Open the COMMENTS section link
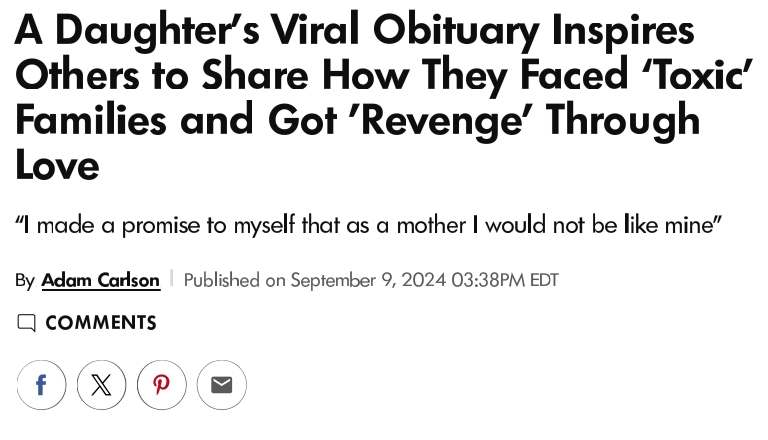 [x=100, y=323]
